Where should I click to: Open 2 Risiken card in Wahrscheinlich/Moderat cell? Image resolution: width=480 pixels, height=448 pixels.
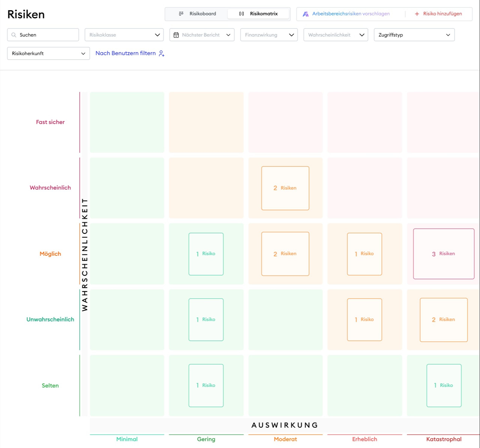[x=285, y=188]
